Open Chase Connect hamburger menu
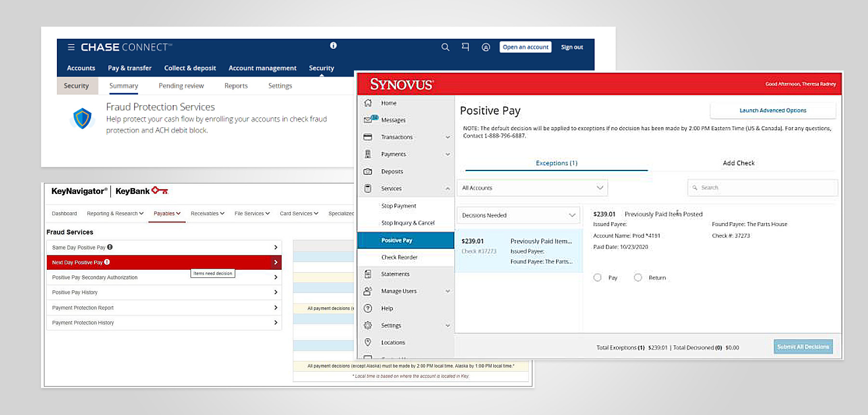868x415 pixels. click(71, 47)
